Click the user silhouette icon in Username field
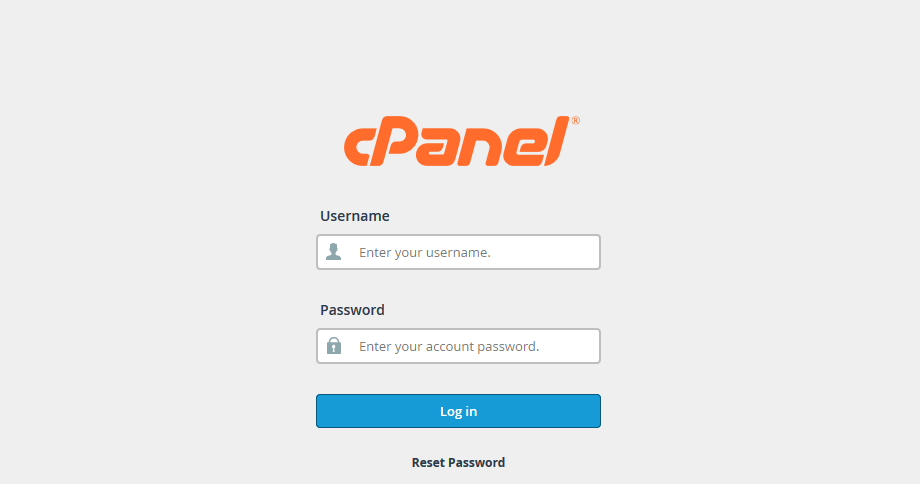This screenshot has width=920, height=484. click(x=334, y=252)
